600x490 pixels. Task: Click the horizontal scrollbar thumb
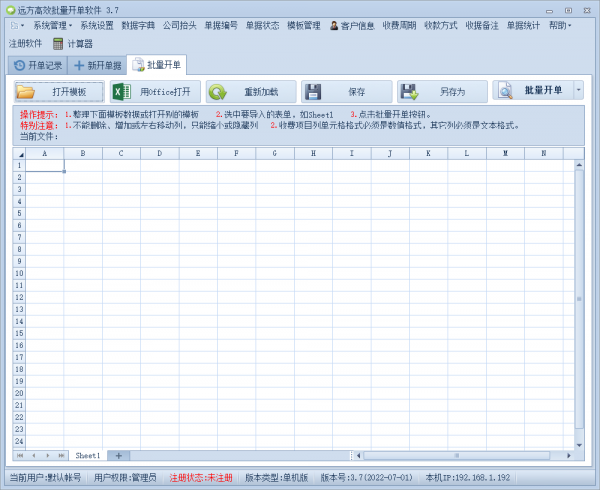457,456
